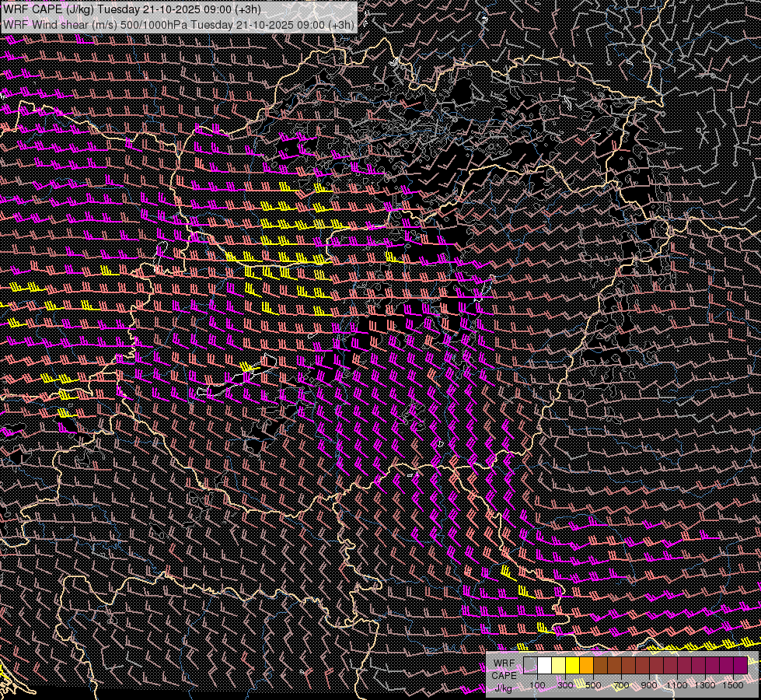761x700 pixels.
Task: Pick the last purple swatch after 1500
Action: tap(741, 666)
